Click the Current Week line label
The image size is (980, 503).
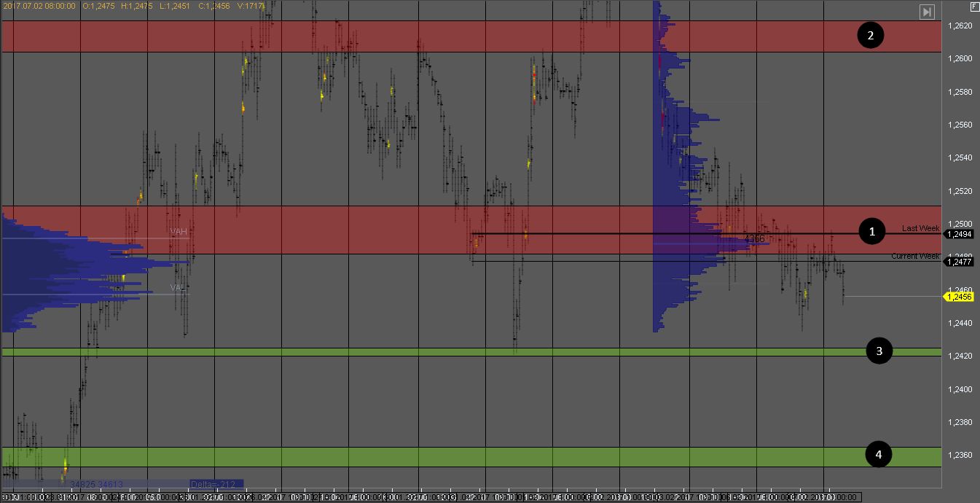915,256
